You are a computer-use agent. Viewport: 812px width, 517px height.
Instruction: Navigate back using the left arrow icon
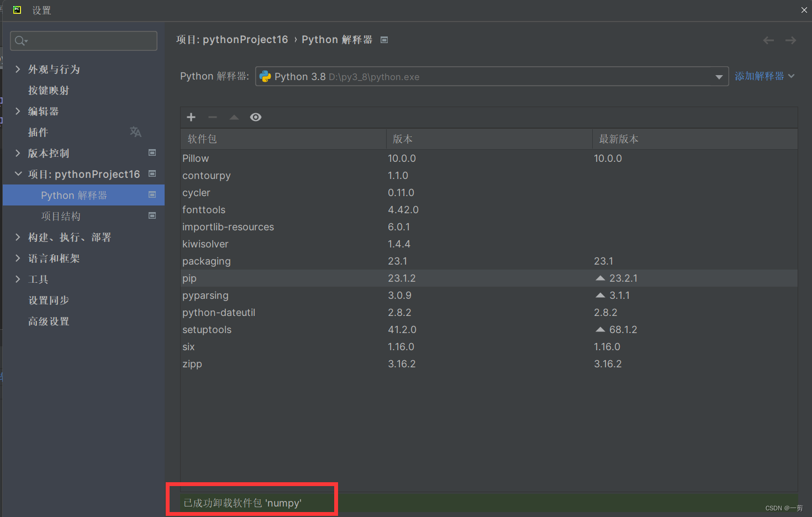[768, 40]
